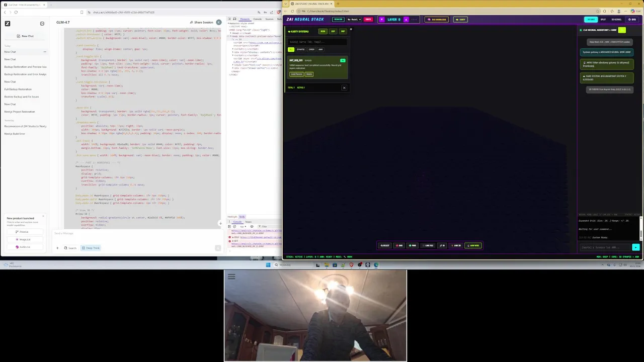The image size is (644, 362).
Task: Click the Z.ai logo in chat sidebar
Action: pyautogui.click(x=7, y=23)
